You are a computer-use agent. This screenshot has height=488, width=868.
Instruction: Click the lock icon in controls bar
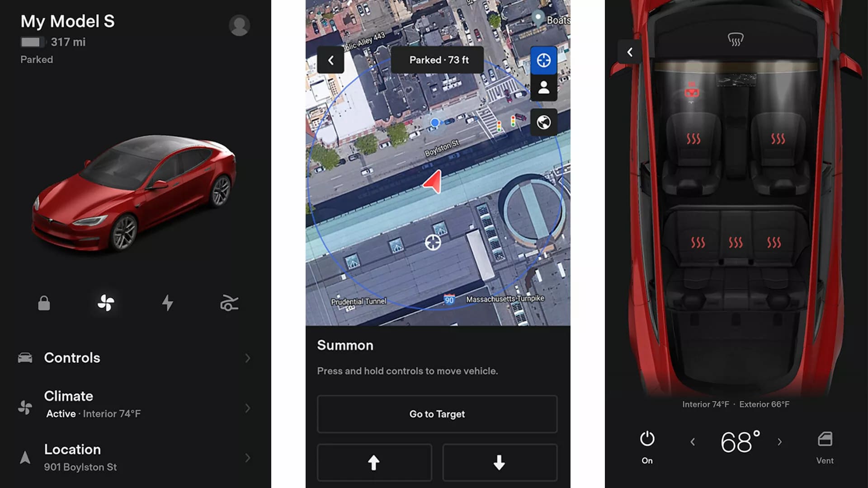[45, 303]
